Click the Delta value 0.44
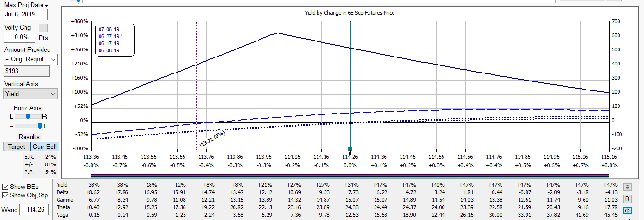Viewport: 644px width, 220px height. [497, 192]
